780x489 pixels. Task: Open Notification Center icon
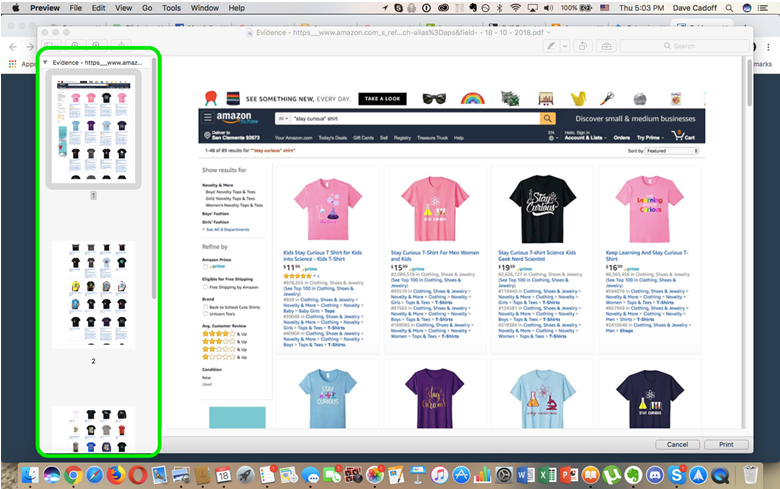[x=763, y=8]
